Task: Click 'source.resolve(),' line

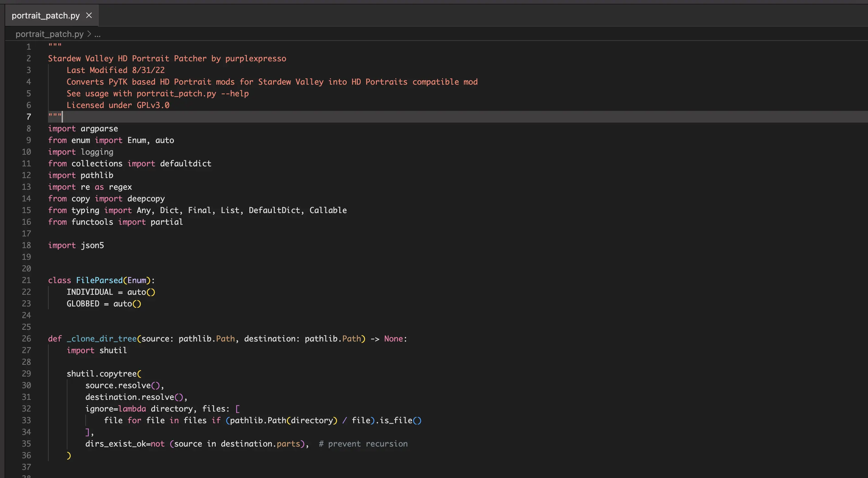Action: tap(125, 385)
